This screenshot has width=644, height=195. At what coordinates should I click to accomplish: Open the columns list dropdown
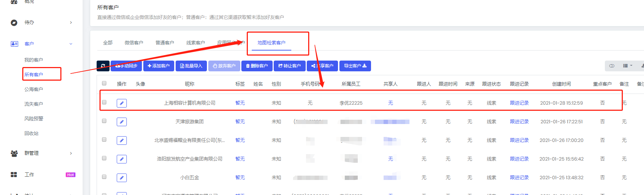pos(627,66)
